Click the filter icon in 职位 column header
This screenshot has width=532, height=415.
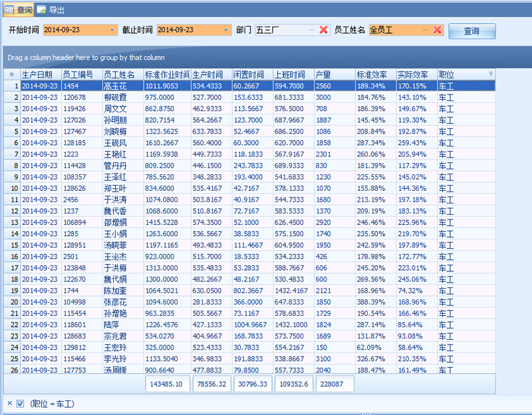[x=491, y=74]
